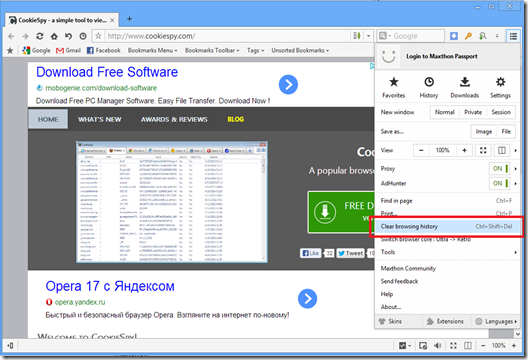Open Skins at menu bottom
The height and width of the screenshot is (360, 528).
(391, 321)
